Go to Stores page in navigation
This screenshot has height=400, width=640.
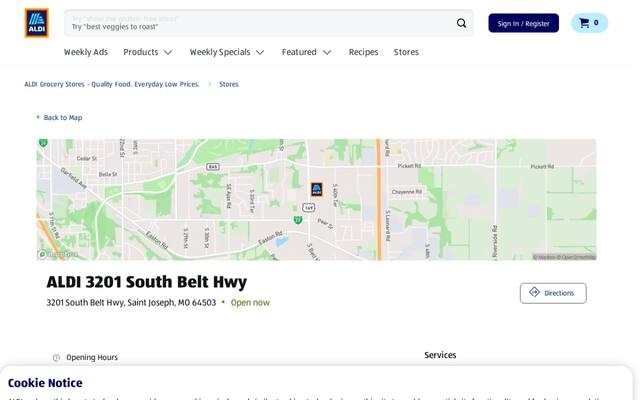406,52
